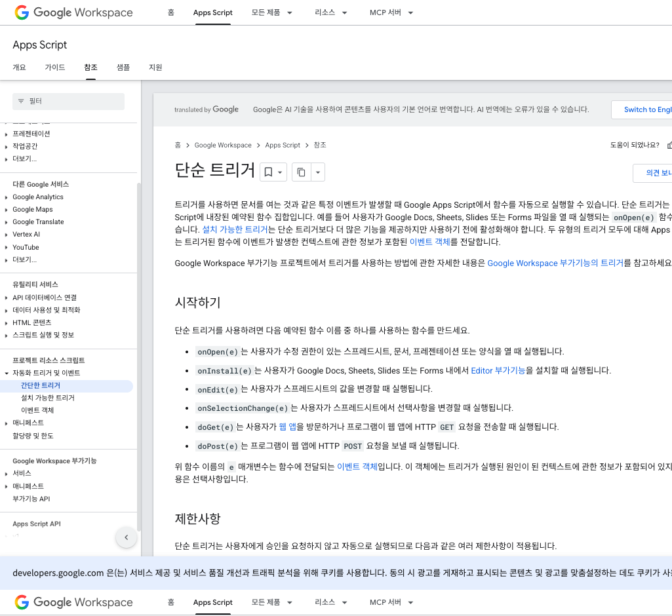Viewport: 672px width, 616px height.
Task: Open the 지원 tab
Action: tap(155, 67)
